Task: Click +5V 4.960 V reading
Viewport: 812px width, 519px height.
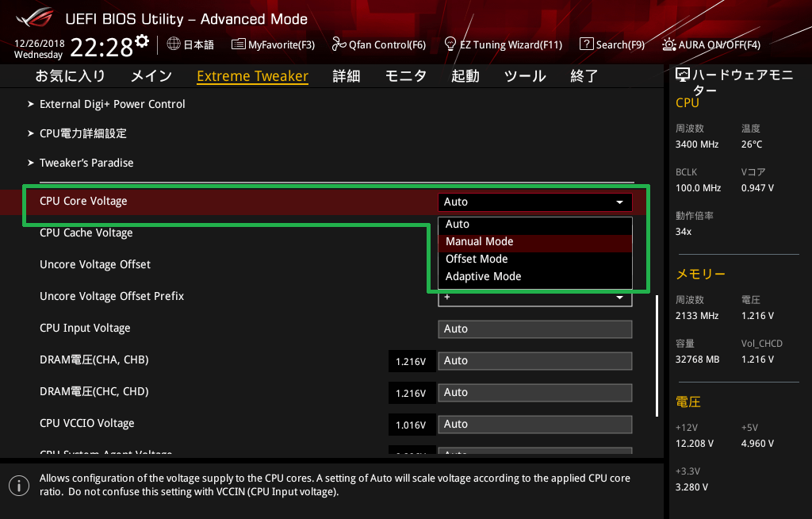Action: [757, 444]
